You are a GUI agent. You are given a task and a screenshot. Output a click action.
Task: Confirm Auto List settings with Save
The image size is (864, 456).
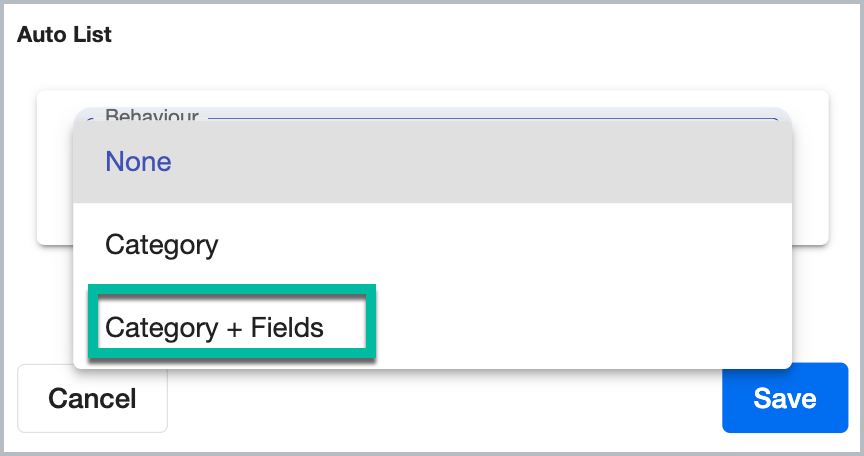[x=785, y=398]
